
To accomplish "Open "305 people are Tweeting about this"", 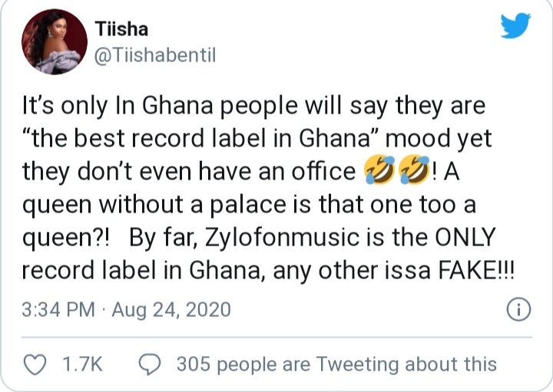I will point(336,364).
